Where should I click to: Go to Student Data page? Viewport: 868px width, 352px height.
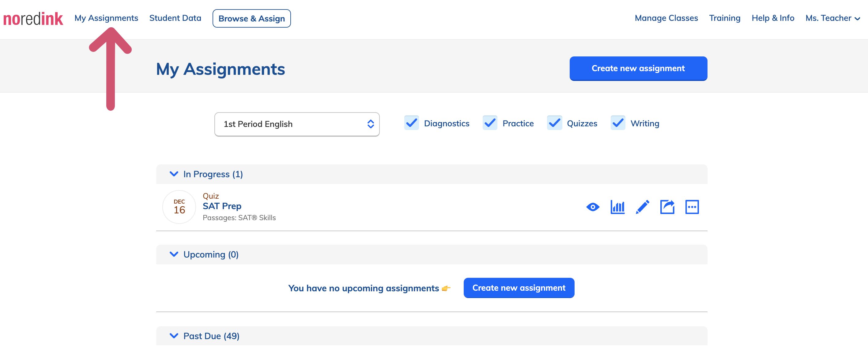coord(175,18)
